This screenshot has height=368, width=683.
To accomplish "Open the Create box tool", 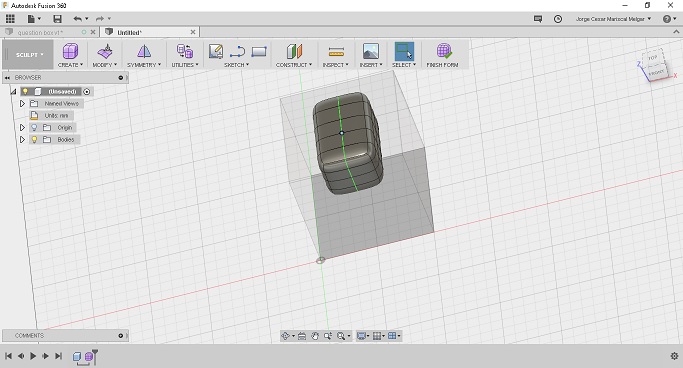I will pyautogui.click(x=70, y=51).
